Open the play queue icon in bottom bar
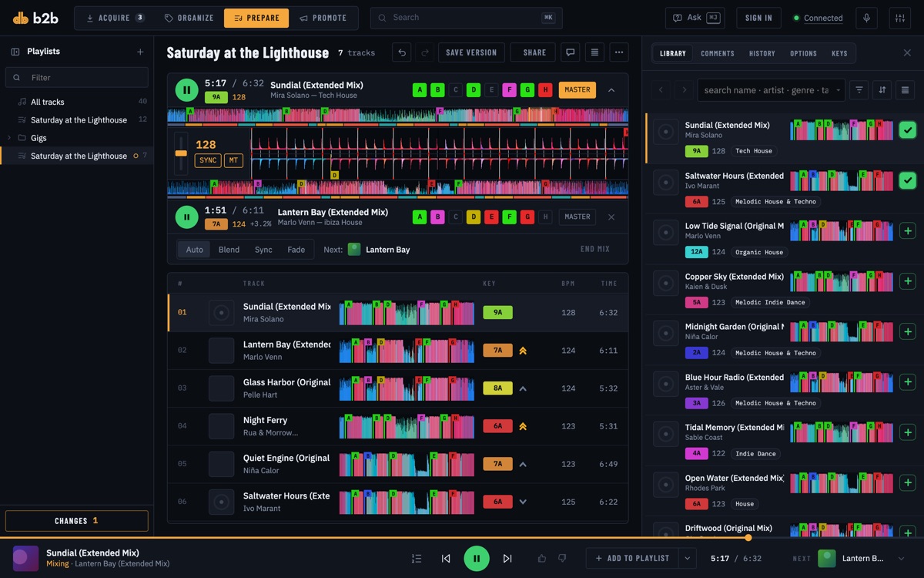The width and height of the screenshot is (924, 578). click(417, 559)
